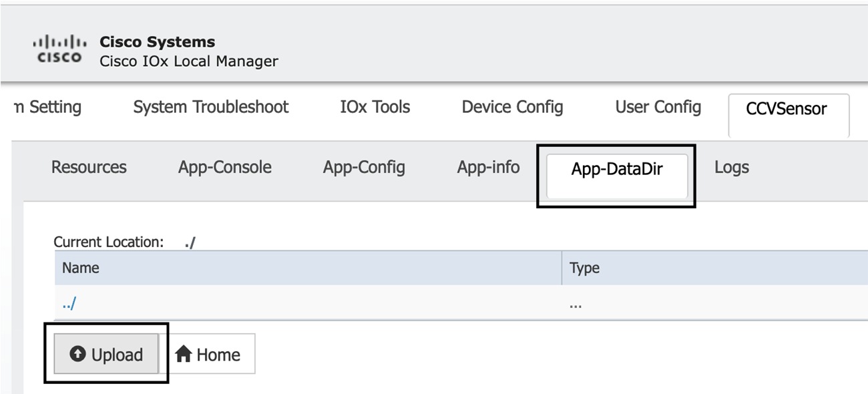The height and width of the screenshot is (394, 868).
Task: Click the Name column header
Action: coord(81,268)
